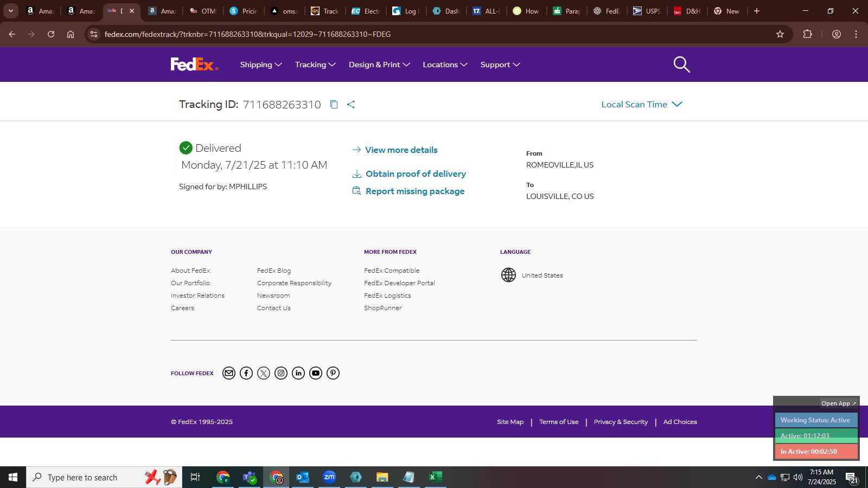The image size is (868, 488).
Task: Click the taskbar clock showing 7:15 AM
Action: coord(821,477)
